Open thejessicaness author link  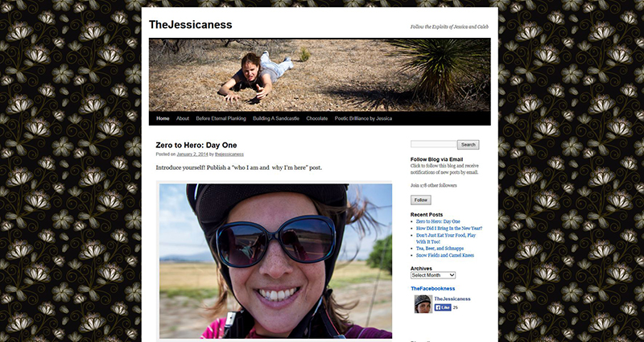[x=229, y=155]
